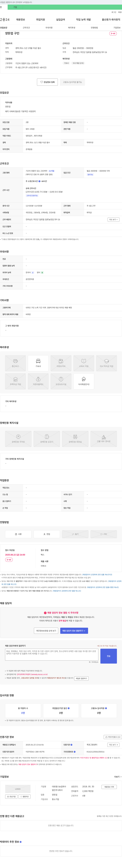
Task: Expand 채용 담당자 정보 열람하기 dropdown button
Action: (74, 631)
